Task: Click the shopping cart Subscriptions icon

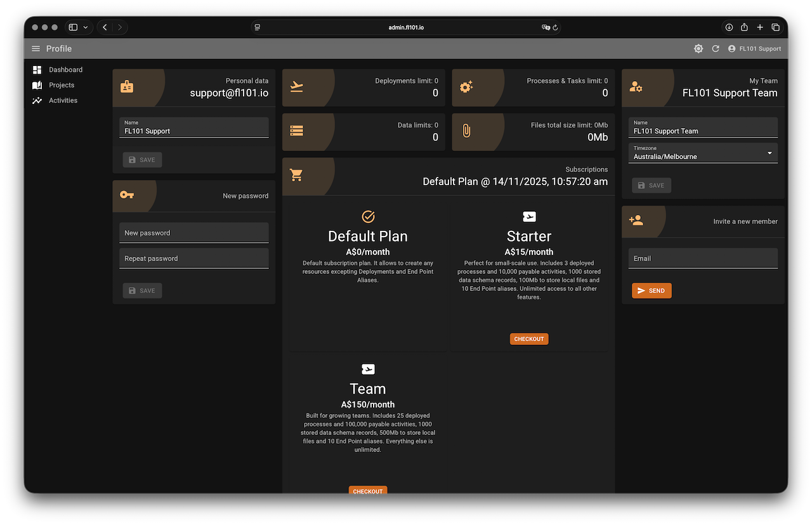Action: pos(296,175)
